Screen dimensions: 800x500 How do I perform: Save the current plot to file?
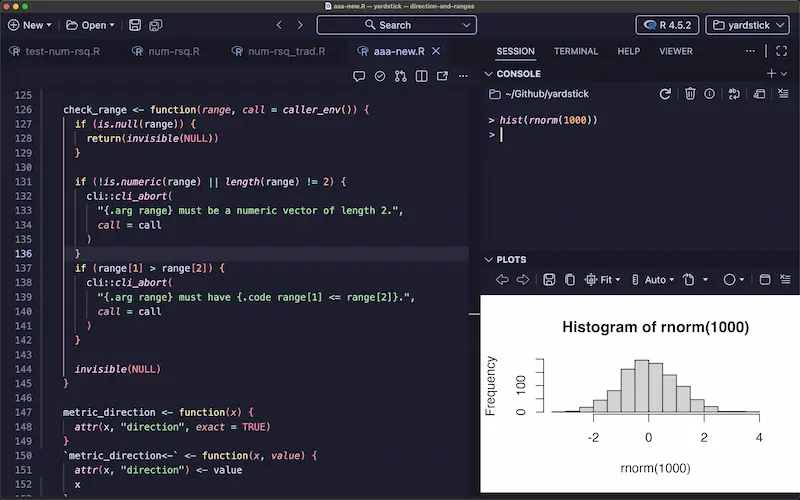tap(548, 280)
